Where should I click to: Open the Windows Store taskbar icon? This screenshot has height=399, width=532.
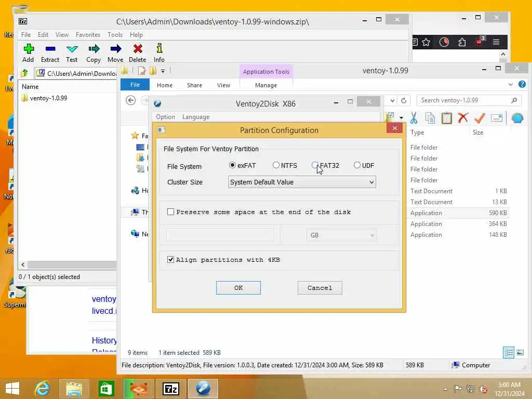point(106,389)
